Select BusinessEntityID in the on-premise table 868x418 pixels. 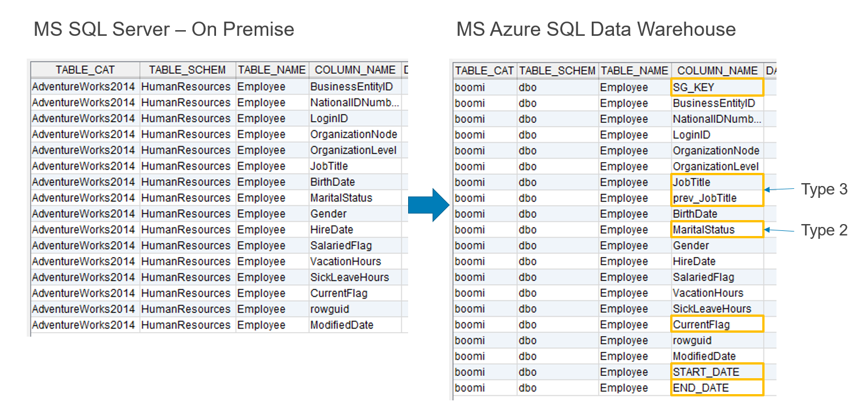(351, 87)
